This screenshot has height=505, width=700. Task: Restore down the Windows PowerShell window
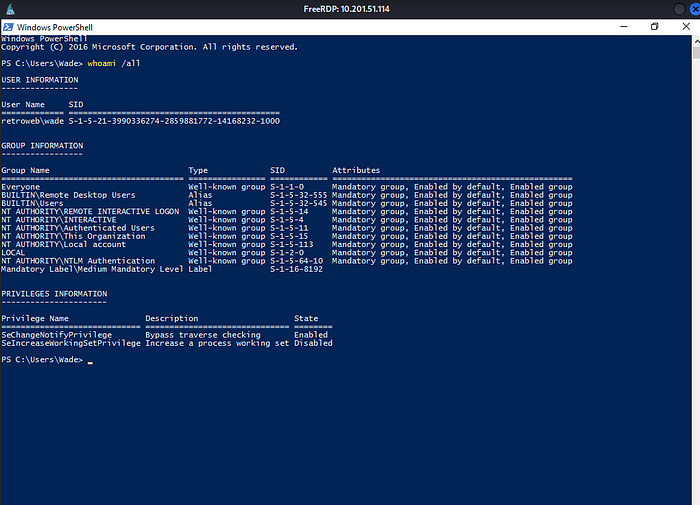point(654,27)
